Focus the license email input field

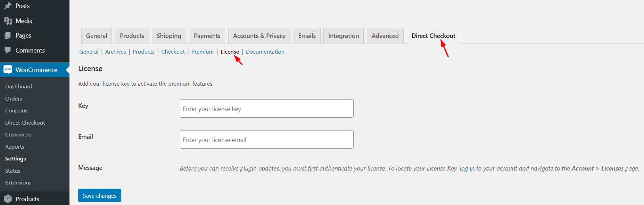coord(267,140)
